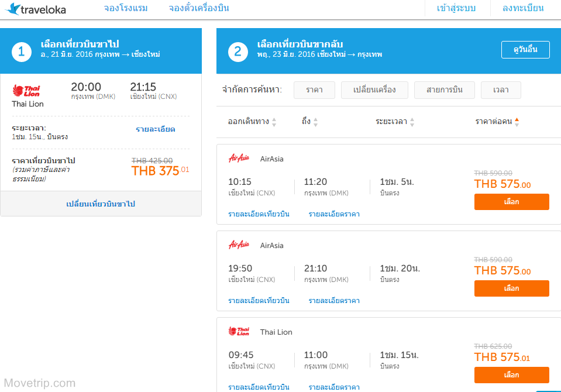Open the จองโรงแรม hotel booking tab
Screen dimensions: 561x392
click(126, 9)
